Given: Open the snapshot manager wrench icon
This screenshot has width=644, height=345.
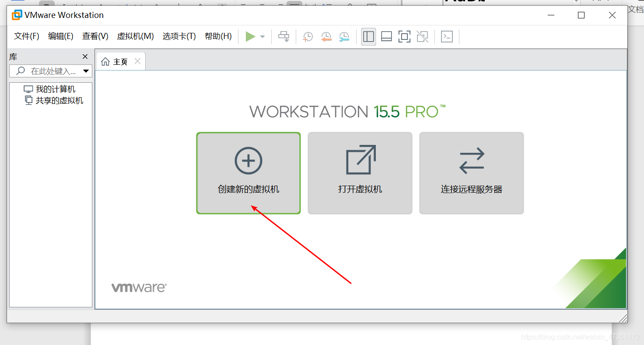Looking at the screenshot, I should tap(344, 37).
